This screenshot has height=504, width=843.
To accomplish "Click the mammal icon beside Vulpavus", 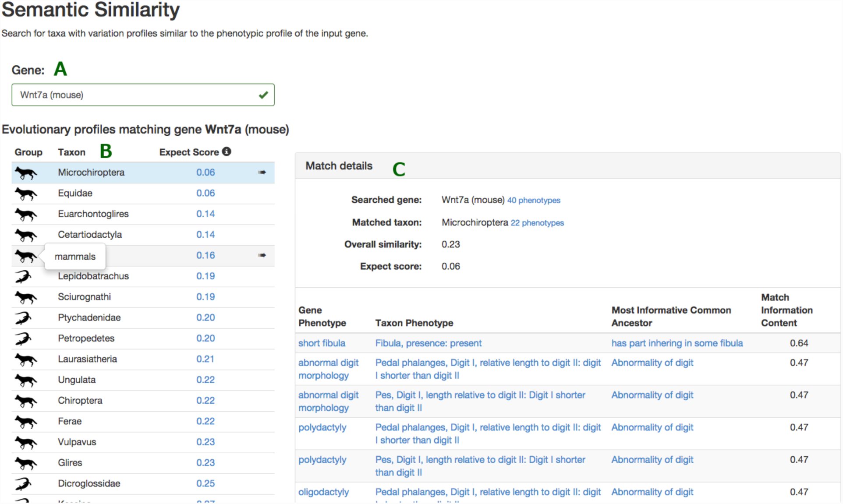I will pos(26,442).
